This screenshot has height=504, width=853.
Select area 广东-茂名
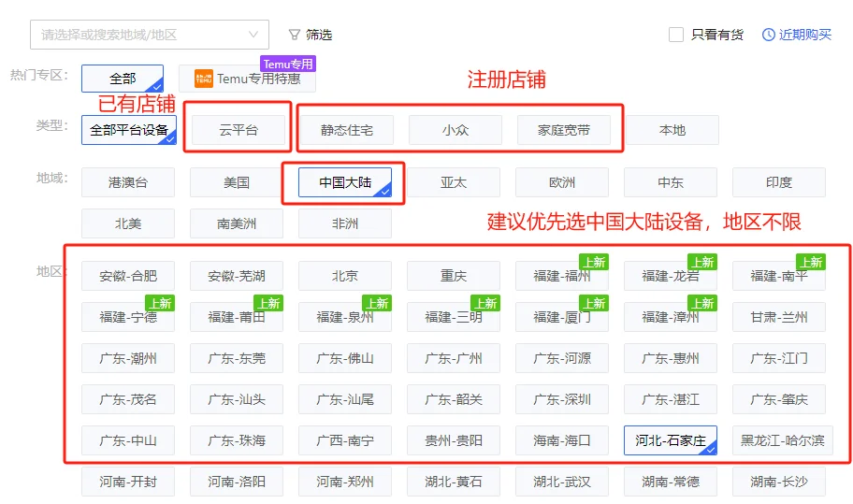click(x=128, y=399)
